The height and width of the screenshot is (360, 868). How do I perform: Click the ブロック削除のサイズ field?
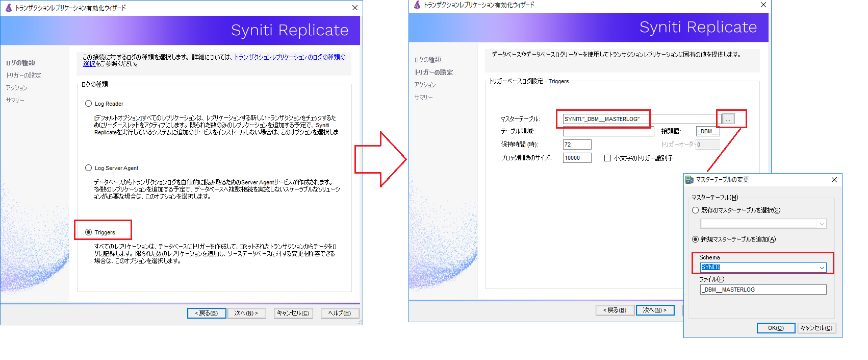577,158
